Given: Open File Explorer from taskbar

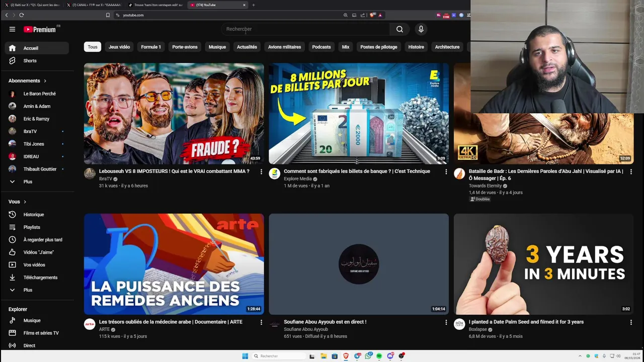Looking at the screenshot, I should click(324, 356).
